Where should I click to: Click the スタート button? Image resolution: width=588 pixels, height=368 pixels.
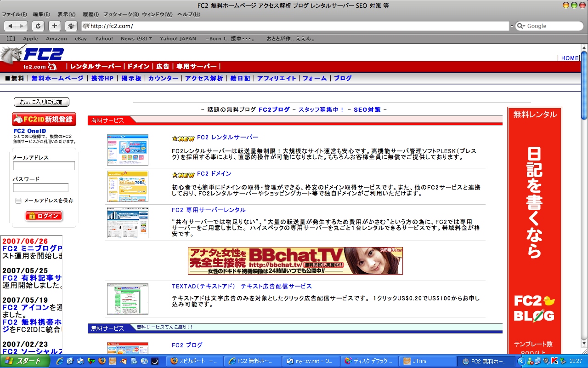coord(25,361)
